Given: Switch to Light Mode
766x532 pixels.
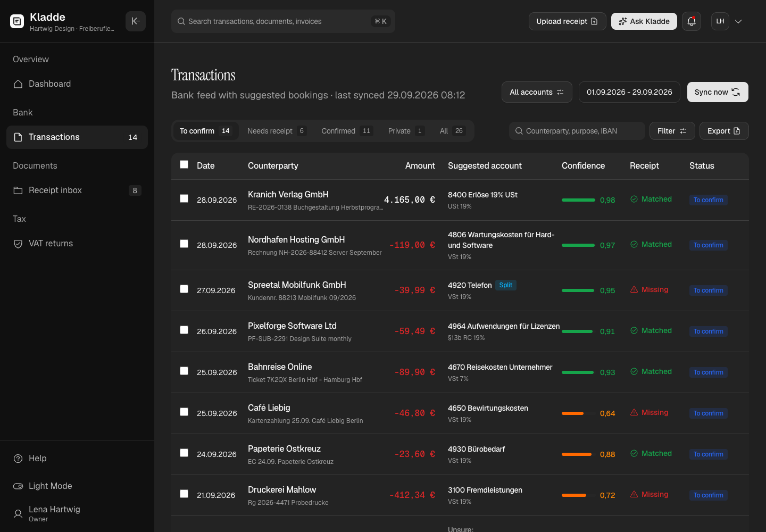Looking at the screenshot, I should pyautogui.click(x=77, y=486).
